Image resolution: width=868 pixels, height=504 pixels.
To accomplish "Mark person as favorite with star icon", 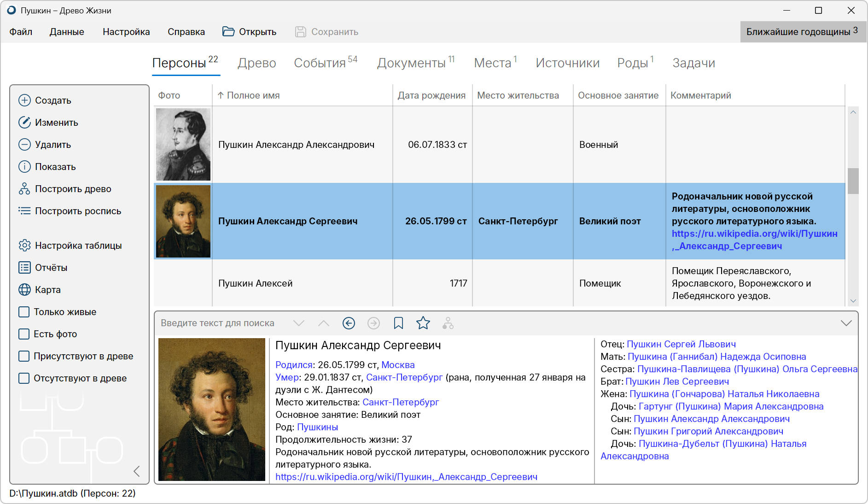I will (423, 323).
